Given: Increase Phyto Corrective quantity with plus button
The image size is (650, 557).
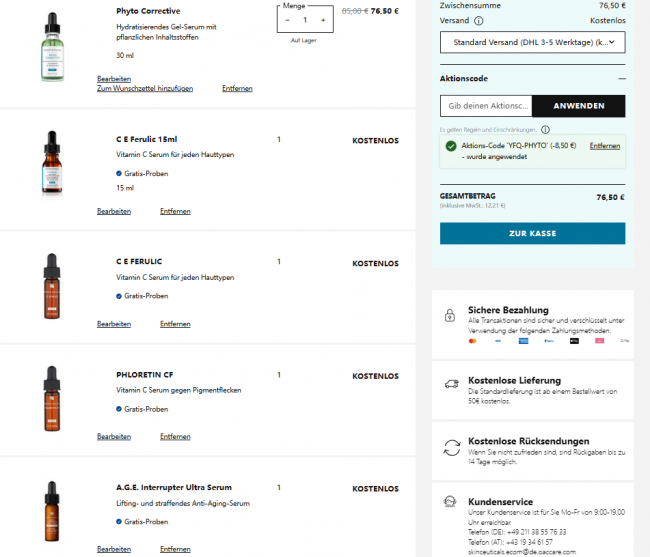Looking at the screenshot, I should tap(323, 20).
